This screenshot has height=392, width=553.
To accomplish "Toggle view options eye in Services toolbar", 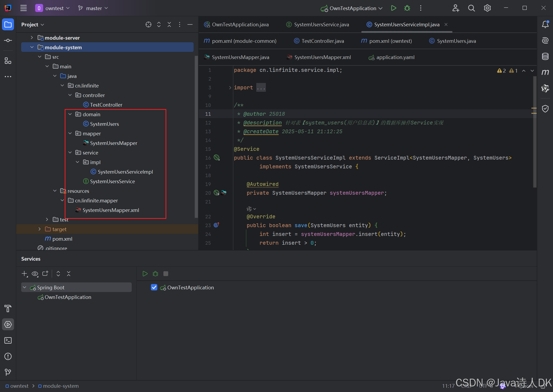I will tap(35, 274).
